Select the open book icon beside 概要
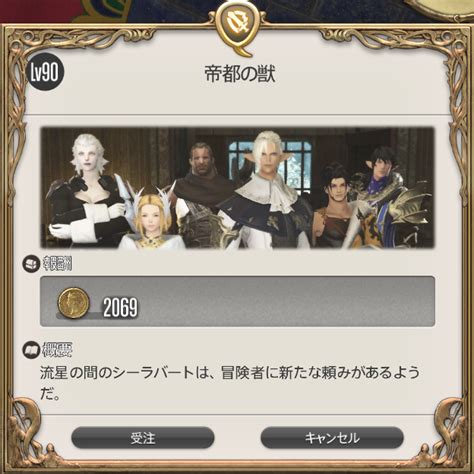This screenshot has height=474, width=474. (31, 350)
